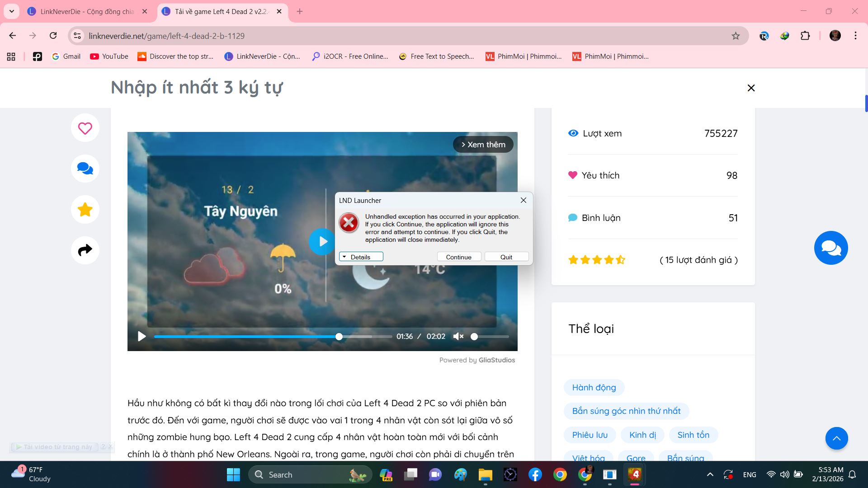Switch to LinkNeverDie community tab
This screenshot has height=488, width=868.
point(87,11)
